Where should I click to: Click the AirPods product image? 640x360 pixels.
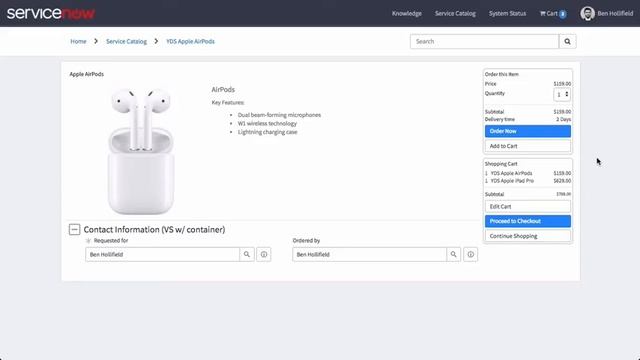tap(141, 151)
